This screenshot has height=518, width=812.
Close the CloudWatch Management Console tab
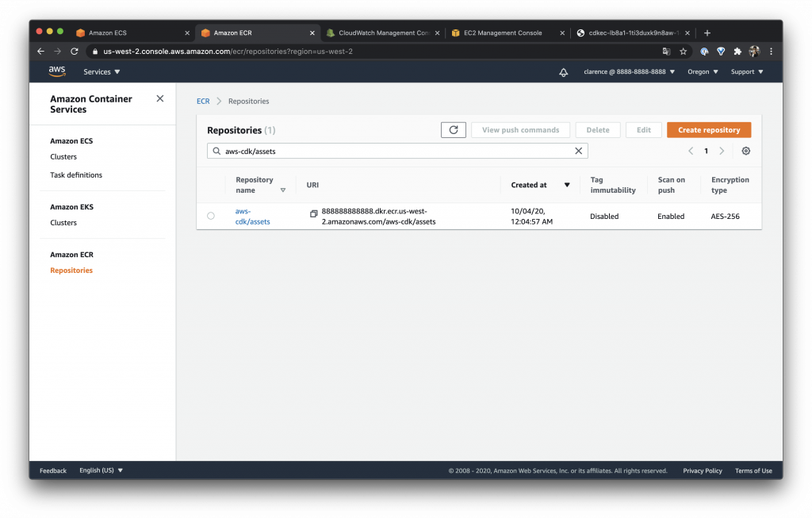tap(437, 33)
